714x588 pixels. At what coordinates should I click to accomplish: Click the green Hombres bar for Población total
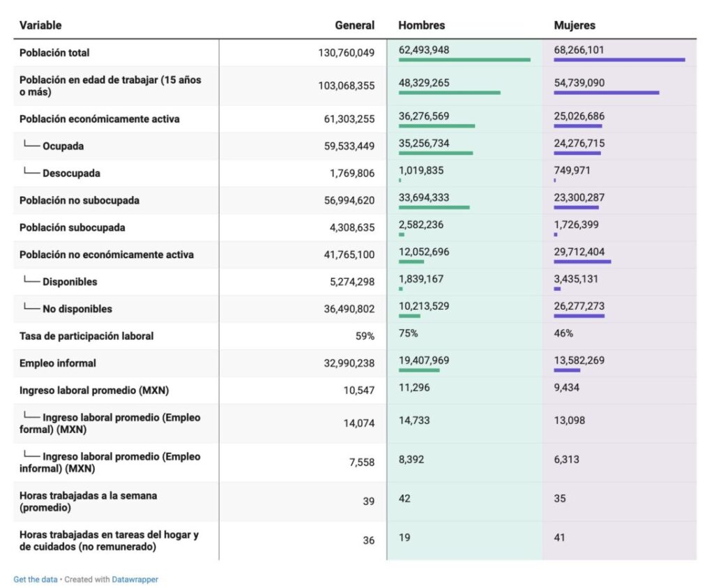pos(464,60)
